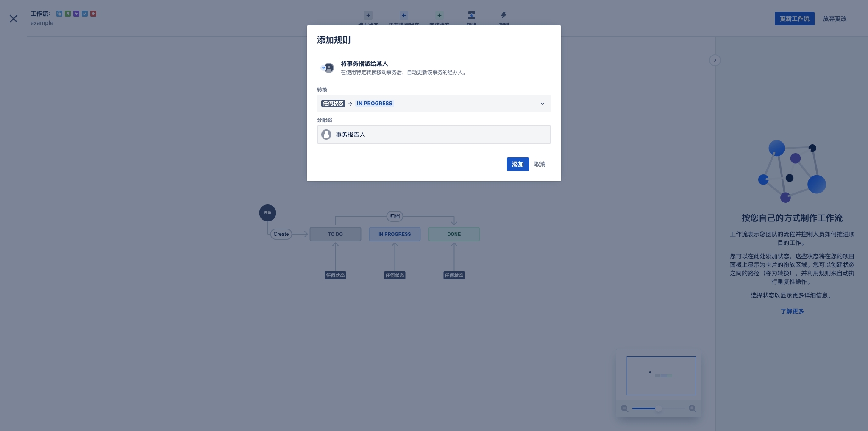Screen dimensions: 868x431
Task: Click the 添加 button to add the rule
Action: pyautogui.click(x=518, y=164)
